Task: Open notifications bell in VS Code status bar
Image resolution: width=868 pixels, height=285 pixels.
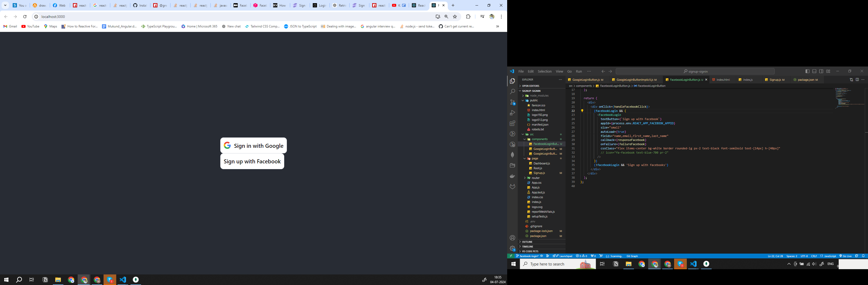Action: pyautogui.click(x=863, y=256)
